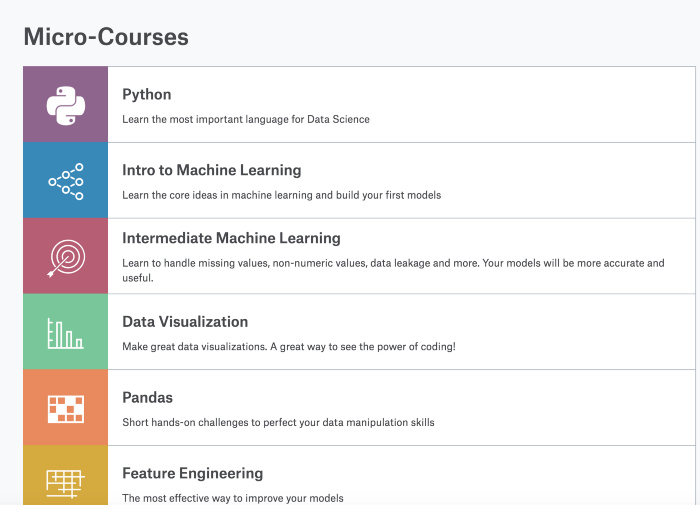
Task: Click the missing values course description text
Action: (x=393, y=263)
